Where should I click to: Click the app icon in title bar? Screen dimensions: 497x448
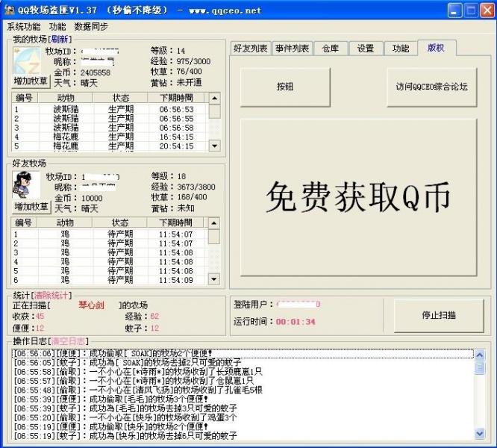tap(10, 10)
